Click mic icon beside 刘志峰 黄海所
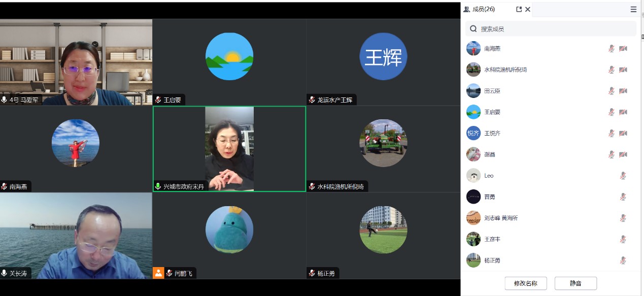The image size is (644, 296). point(623,218)
